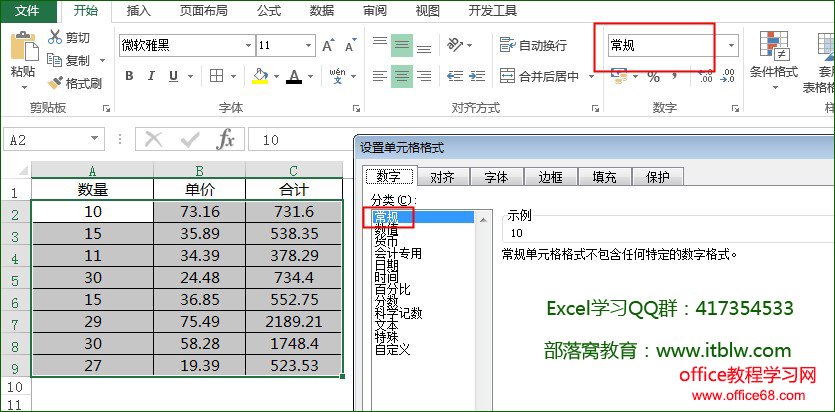The image size is (835, 412).
Task: Switch to the 开发工具 ribbon tab
Action: (x=493, y=11)
